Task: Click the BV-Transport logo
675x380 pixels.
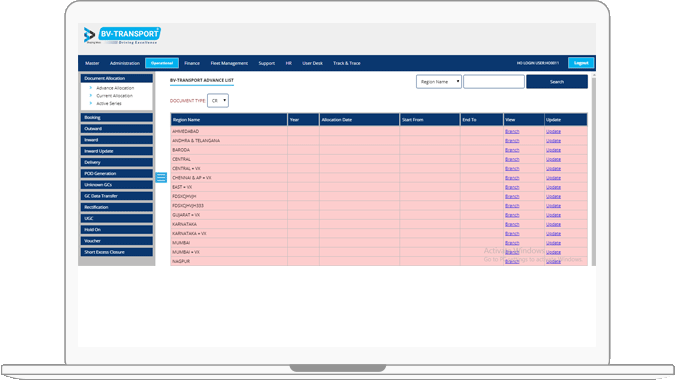Action: coord(122,35)
